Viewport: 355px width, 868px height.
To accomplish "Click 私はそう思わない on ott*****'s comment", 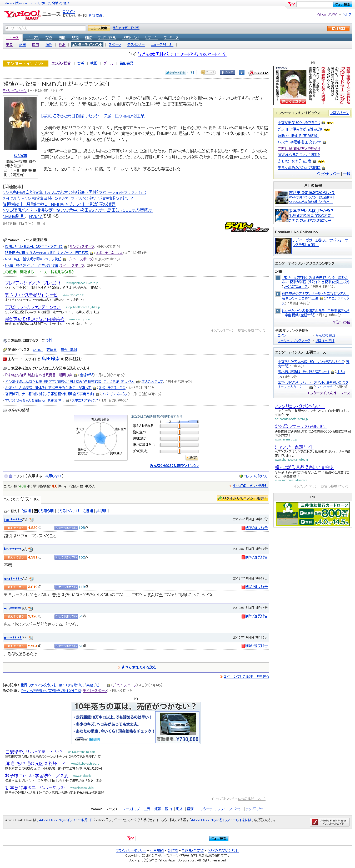I will [x=66, y=646].
